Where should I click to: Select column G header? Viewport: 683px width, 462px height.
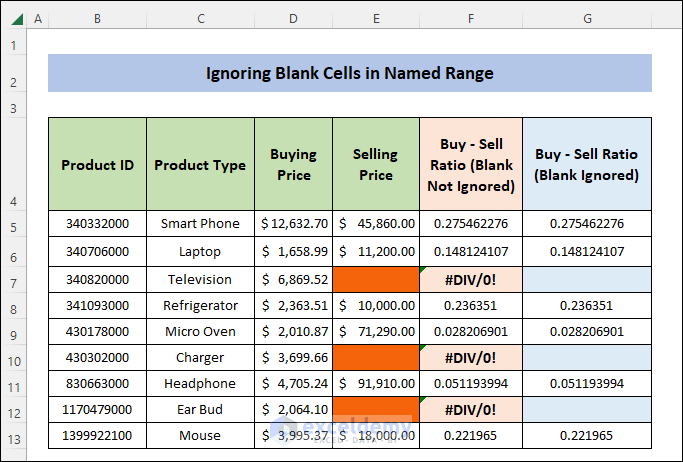tap(587, 19)
